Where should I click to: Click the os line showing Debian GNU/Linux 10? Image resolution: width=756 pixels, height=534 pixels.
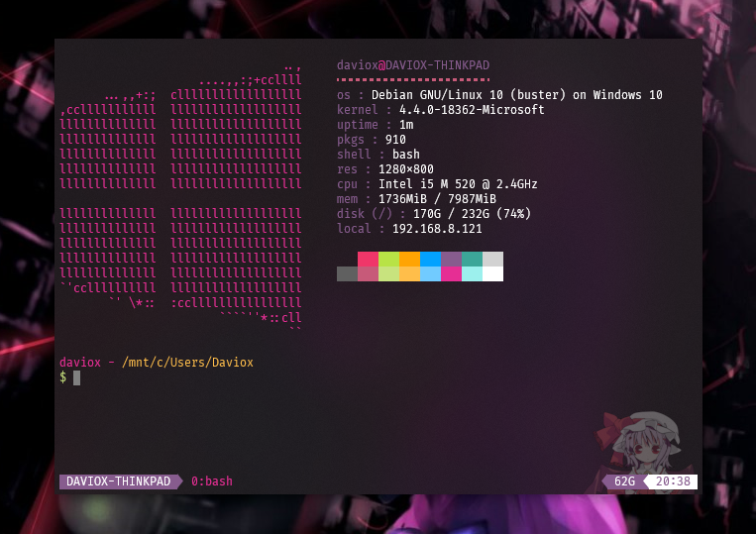[499, 94]
